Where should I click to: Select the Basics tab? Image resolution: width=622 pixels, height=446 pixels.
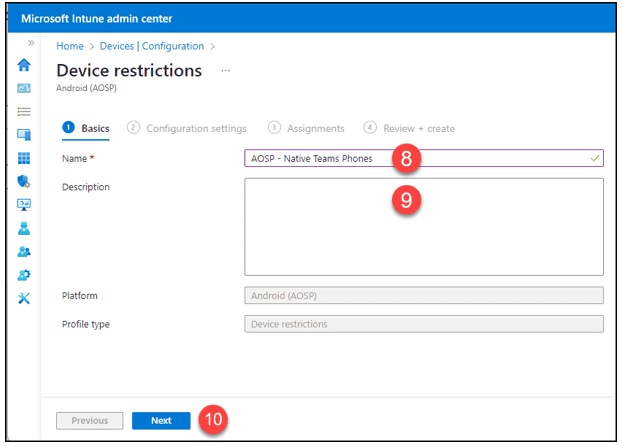click(x=86, y=128)
